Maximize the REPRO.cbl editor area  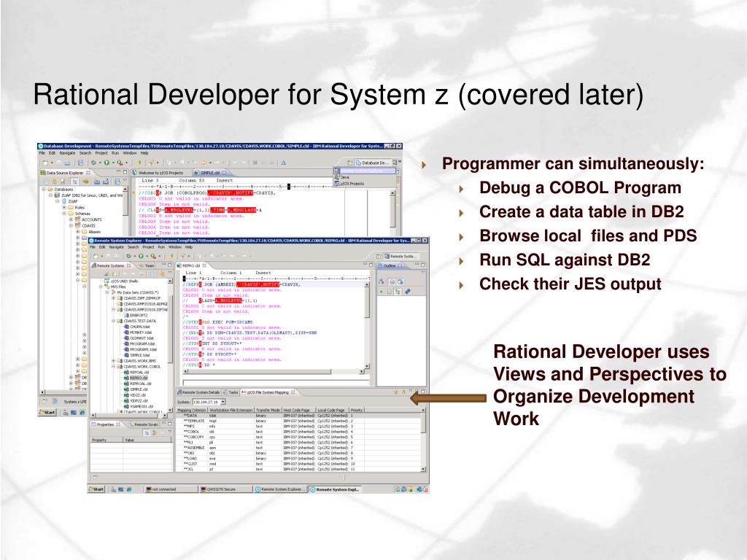click(x=371, y=265)
